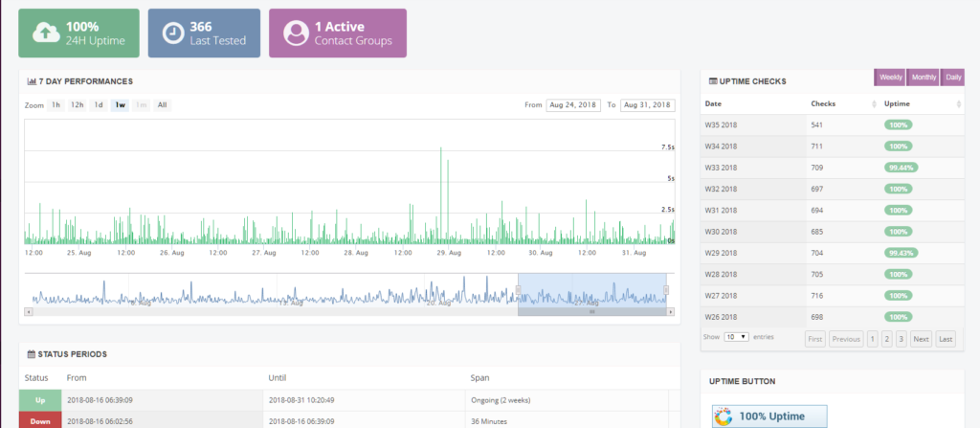Switch to the Monthly uptime tab
This screenshot has width=980, height=428.
click(924, 77)
